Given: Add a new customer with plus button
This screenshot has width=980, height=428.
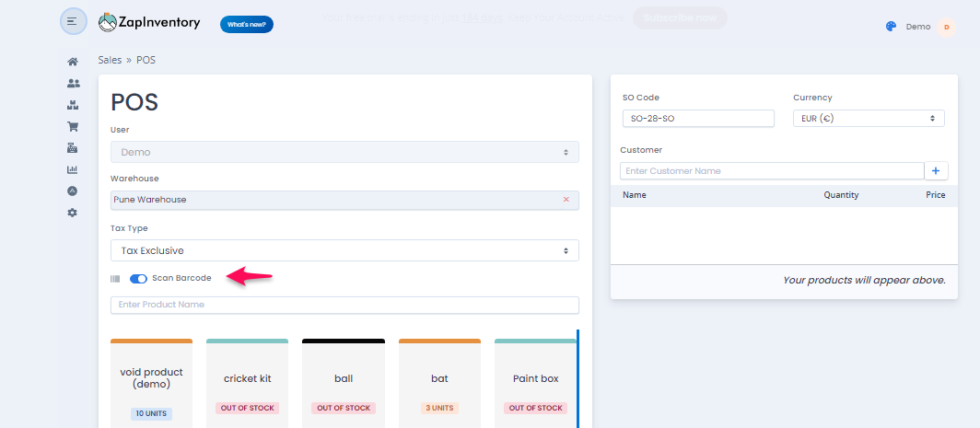Looking at the screenshot, I should pos(936,170).
